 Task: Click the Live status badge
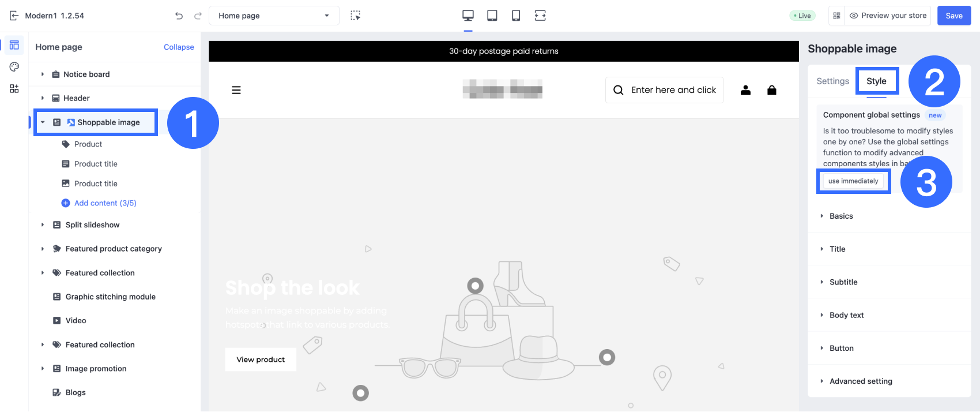coord(802,16)
